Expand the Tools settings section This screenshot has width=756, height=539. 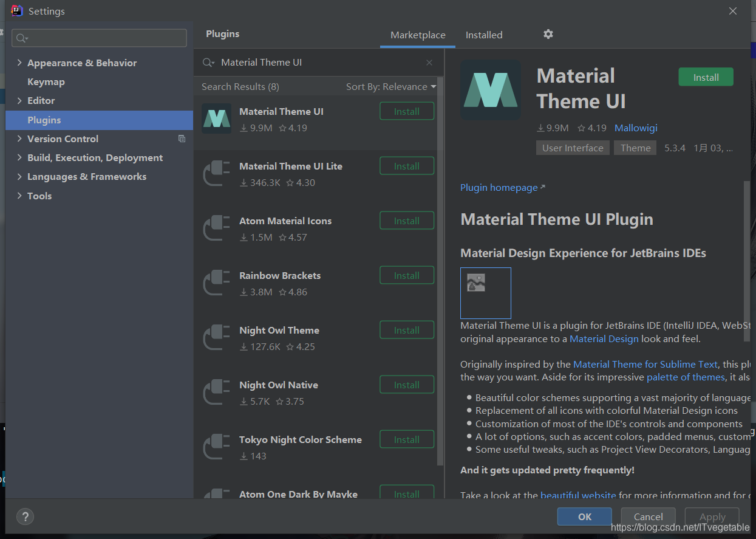coord(19,196)
